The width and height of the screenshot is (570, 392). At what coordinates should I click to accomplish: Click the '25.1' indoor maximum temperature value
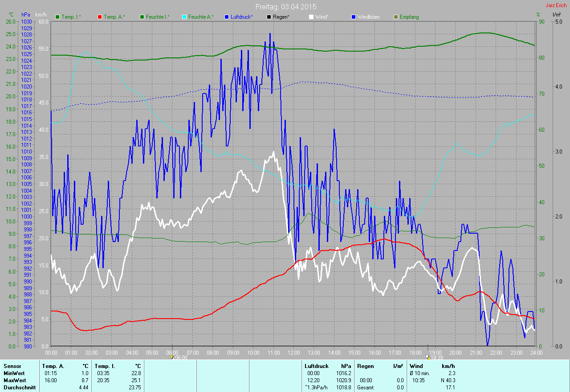(x=136, y=380)
